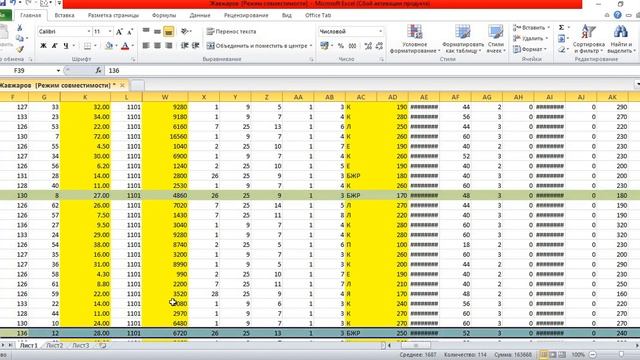Screen dimensions: 640x360
Task: Decrease font size with the small A
Action: point(130,31)
